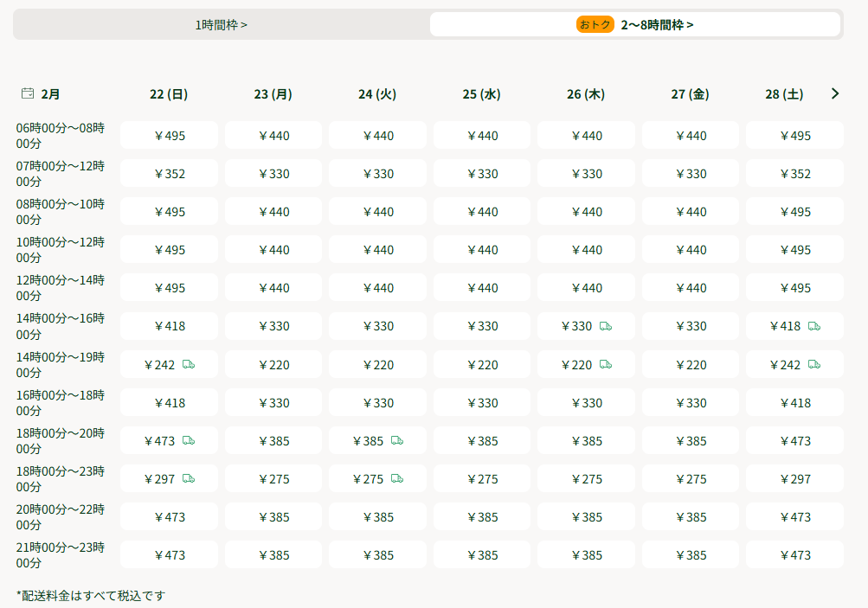Choose Friday 18:00–23:00 slot at ¥275
Viewport: 868px width, 608px height.
[x=691, y=479]
